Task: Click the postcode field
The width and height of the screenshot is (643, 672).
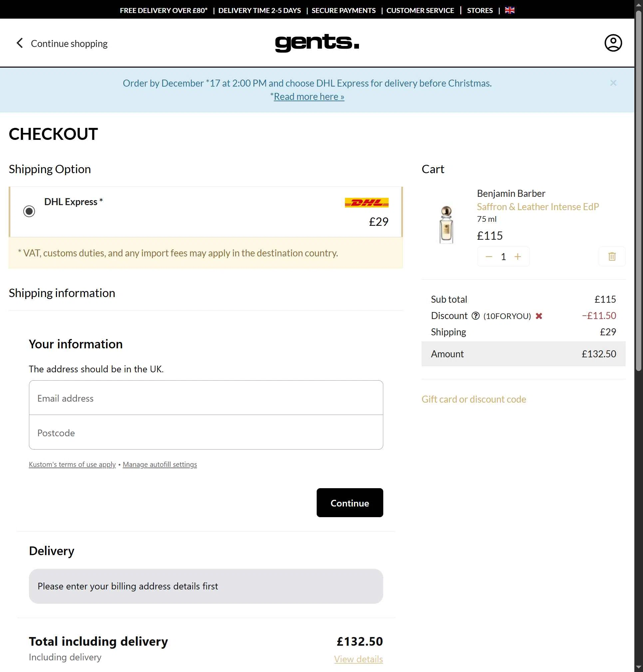Action: click(x=206, y=433)
